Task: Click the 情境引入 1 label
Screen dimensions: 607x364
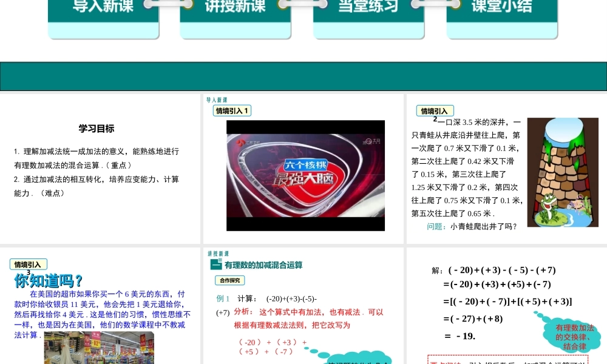Action: pos(232,110)
